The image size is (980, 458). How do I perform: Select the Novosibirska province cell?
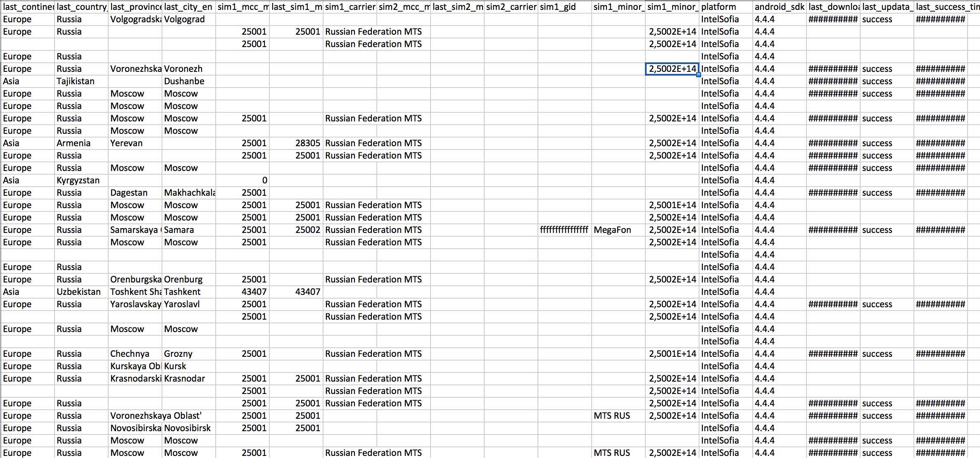pos(135,428)
